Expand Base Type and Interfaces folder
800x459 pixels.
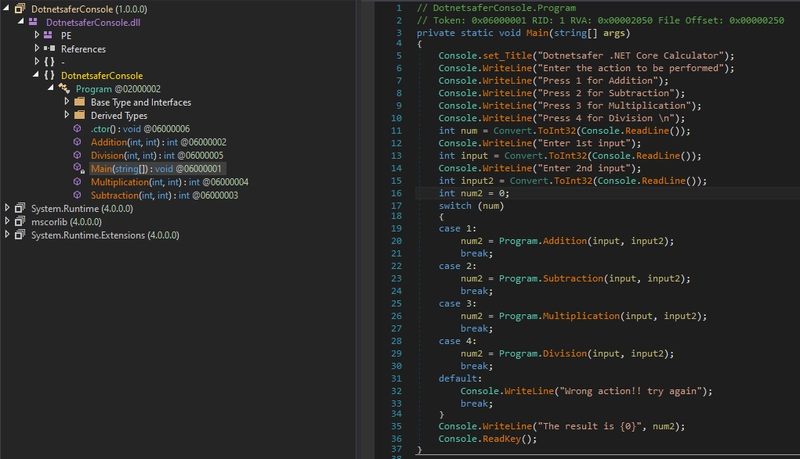tap(67, 101)
